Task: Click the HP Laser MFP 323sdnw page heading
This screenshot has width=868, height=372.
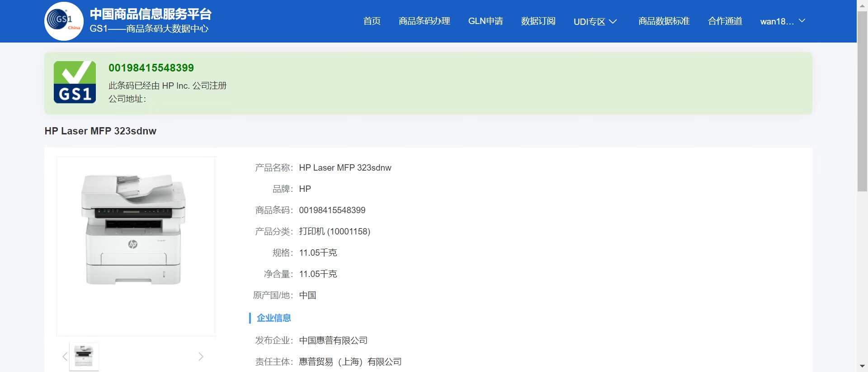Action: pos(100,131)
